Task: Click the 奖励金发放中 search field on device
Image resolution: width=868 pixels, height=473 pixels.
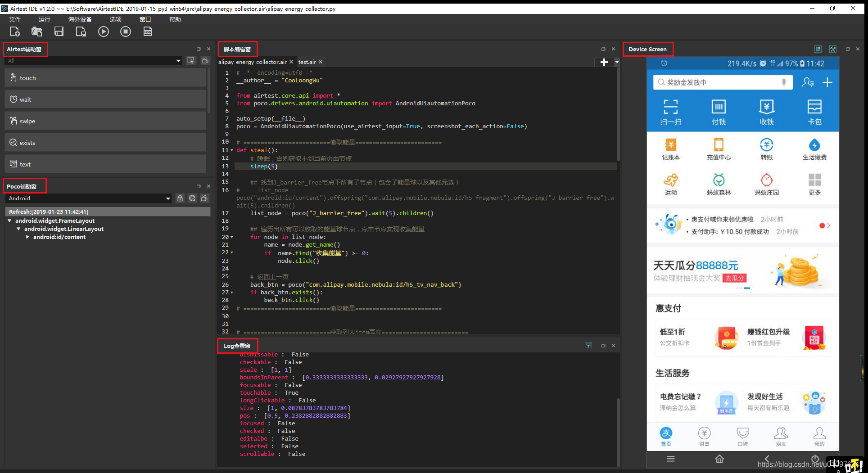Action: click(x=723, y=82)
